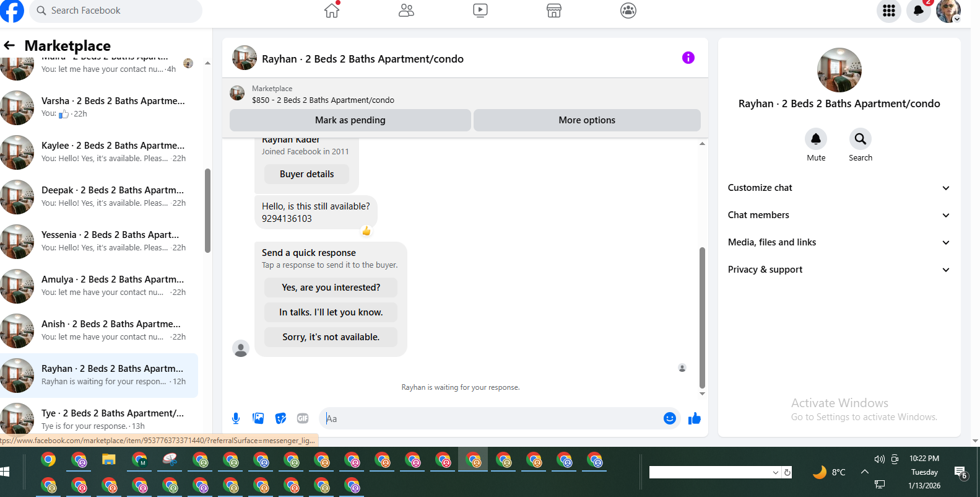
Task: Attach a file with the photo icon
Action: pyautogui.click(x=258, y=418)
